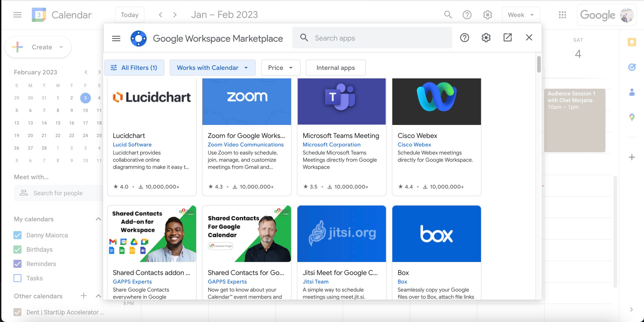This screenshot has width=644, height=322.
Task: Open Contacts side panel icon
Action: 631,92
